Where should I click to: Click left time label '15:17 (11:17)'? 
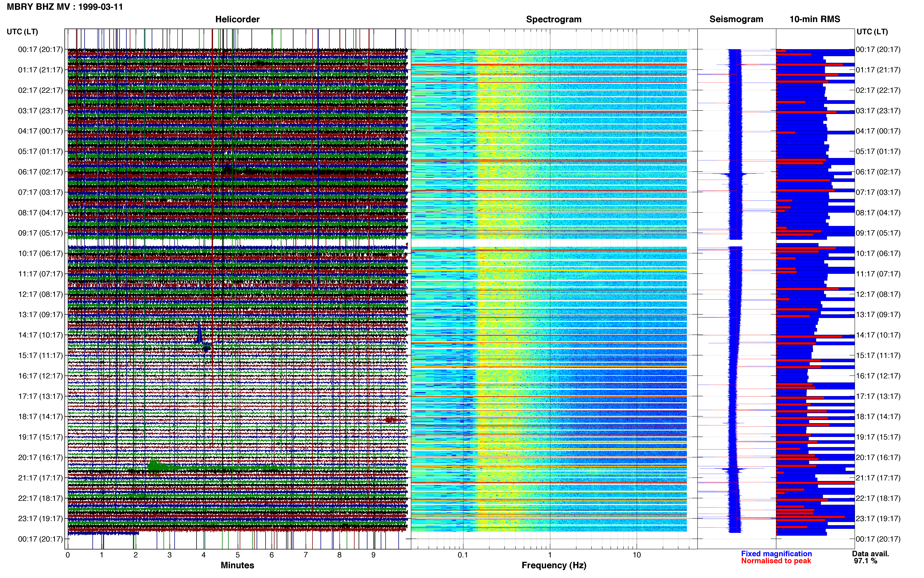[41, 356]
